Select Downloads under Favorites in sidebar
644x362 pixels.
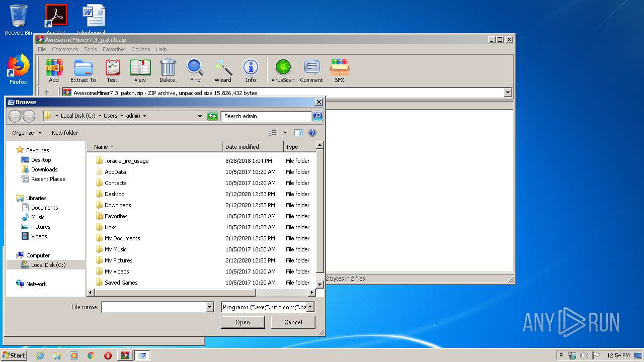44,169
